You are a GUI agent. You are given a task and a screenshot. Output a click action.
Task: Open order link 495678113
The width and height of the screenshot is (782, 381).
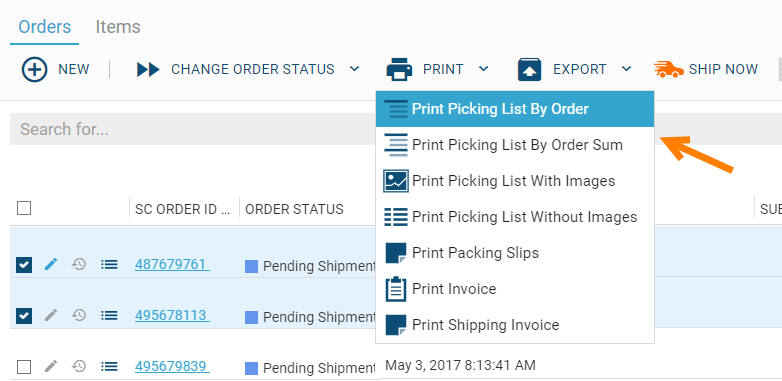(x=172, y=315)
